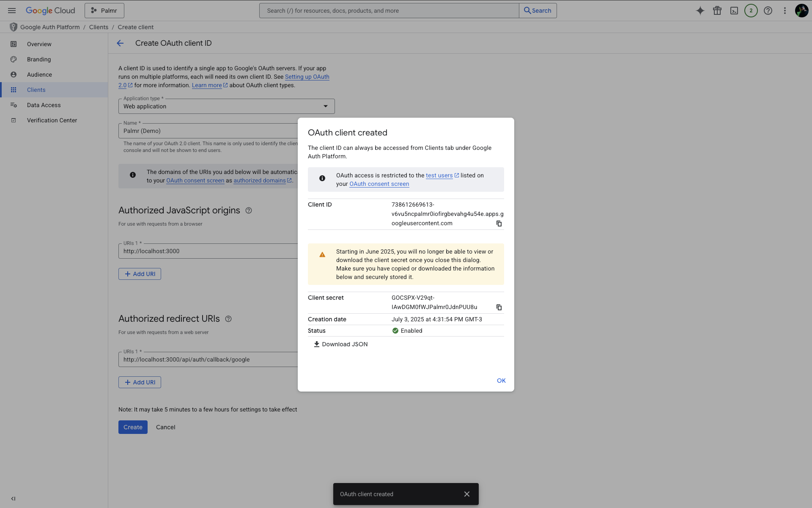Copy the Client secret to clipboard
The image size is (812, 508).
(x=499, y=307)
